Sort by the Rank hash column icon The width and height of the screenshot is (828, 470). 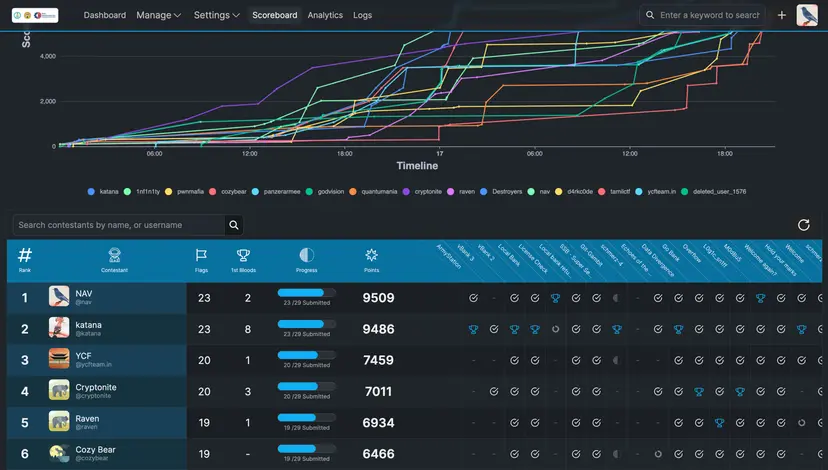pos(25,256)
